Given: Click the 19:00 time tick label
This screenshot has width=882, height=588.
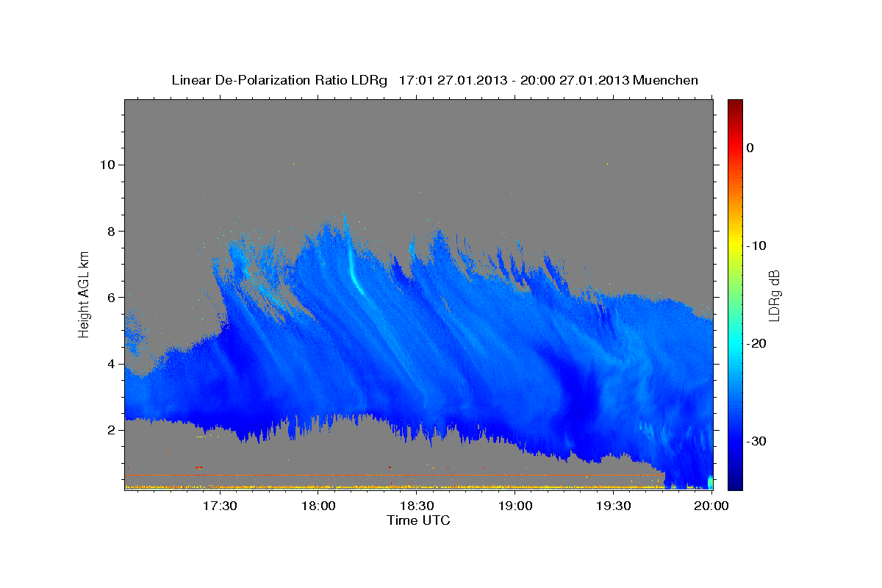Looking at the screenshot, I should coord(515,506).
